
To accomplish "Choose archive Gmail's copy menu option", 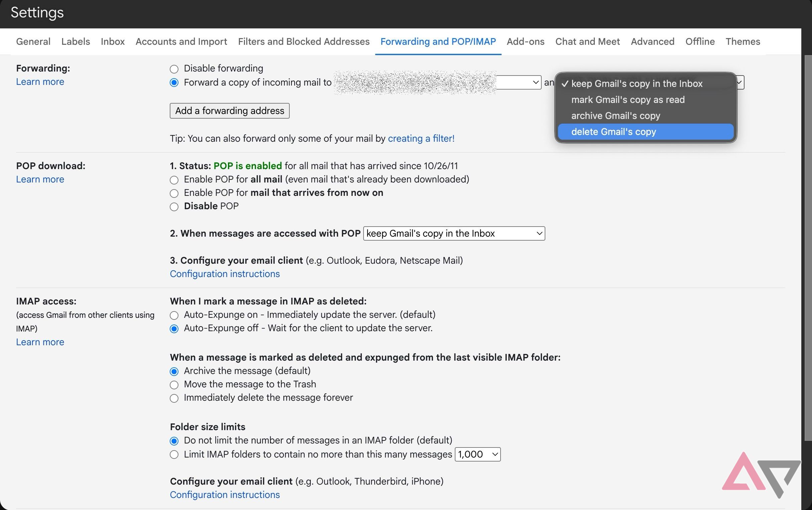I will click(x=645, y=116).
